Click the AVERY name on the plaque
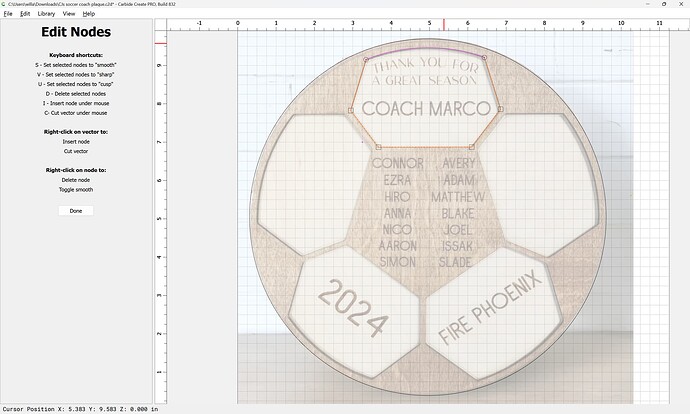This screenshot has width=690, height=414. click(x=459, y=163)
